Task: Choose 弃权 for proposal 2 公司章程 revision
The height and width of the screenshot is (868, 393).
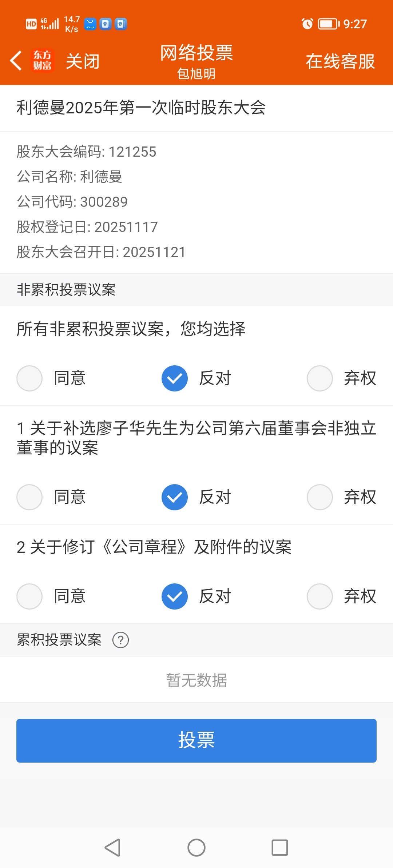Action: pos(319,596)
